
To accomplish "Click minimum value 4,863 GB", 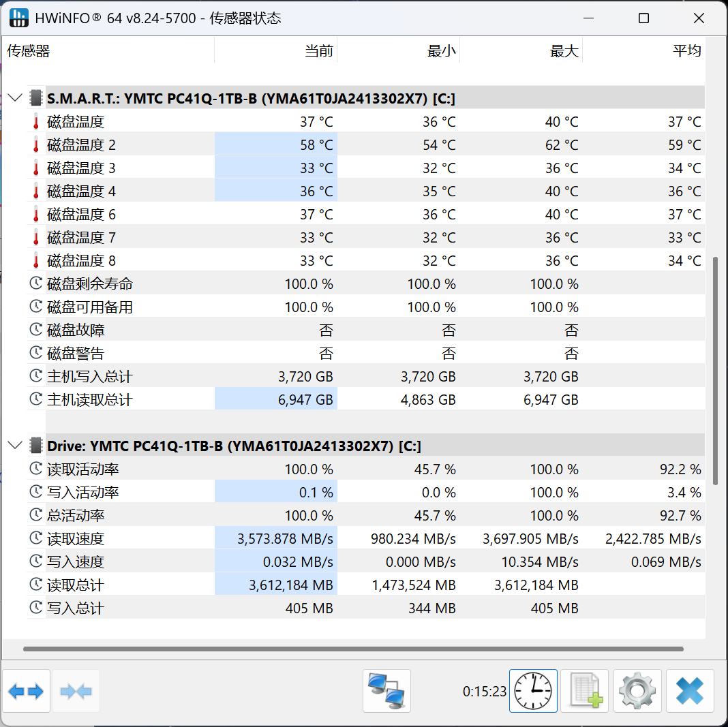I will 428,399.
